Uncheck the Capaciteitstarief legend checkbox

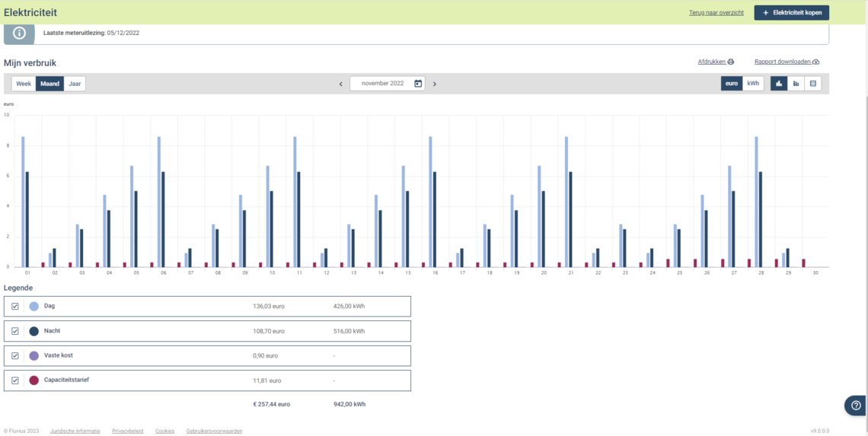point(15,380)
